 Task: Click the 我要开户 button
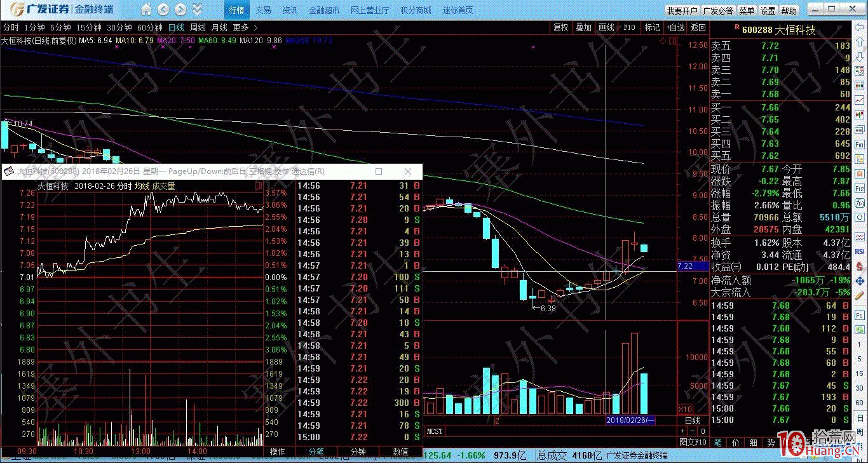682,11
